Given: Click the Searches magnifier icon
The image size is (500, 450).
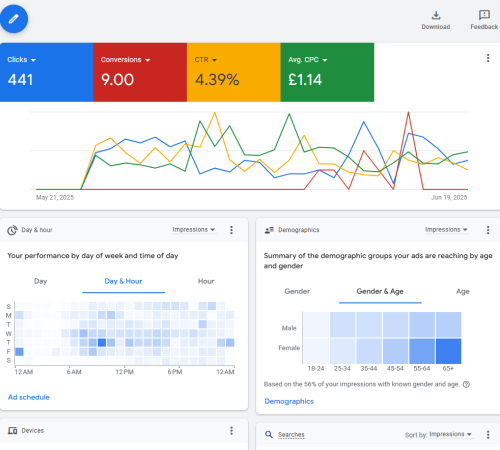Looking at the screenshot, I should click(269, 434).
